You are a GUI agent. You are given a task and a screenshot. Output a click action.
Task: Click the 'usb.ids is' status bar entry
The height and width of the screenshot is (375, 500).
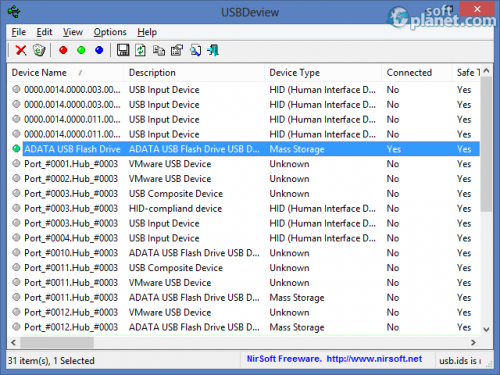pos(460,361)
